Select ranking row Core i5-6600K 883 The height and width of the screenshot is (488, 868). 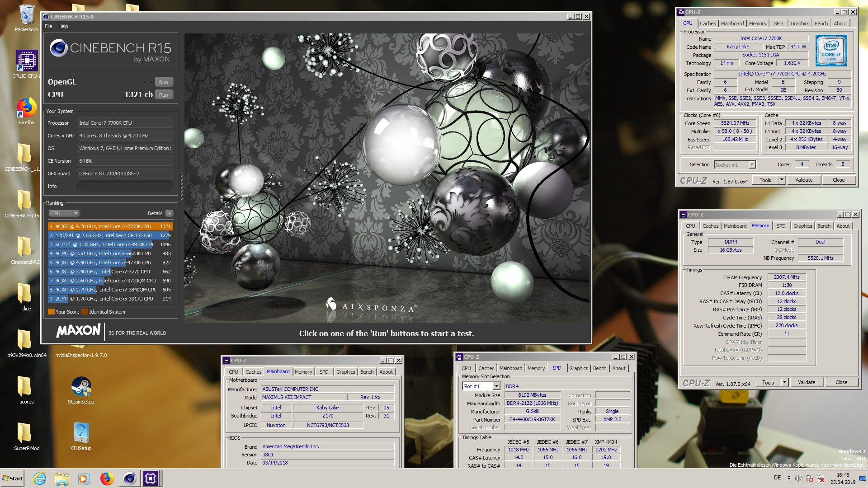(x=110, y=253)
